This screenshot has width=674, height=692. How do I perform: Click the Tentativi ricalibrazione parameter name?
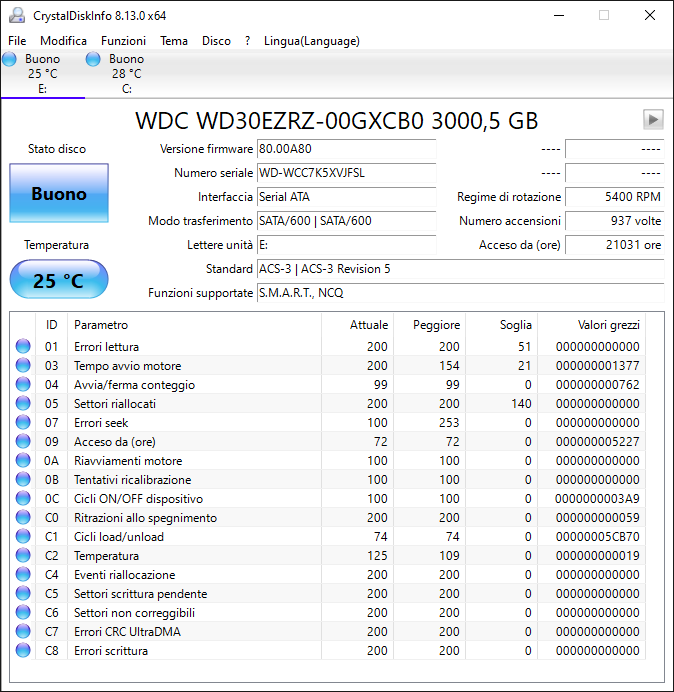click(132, 479)
